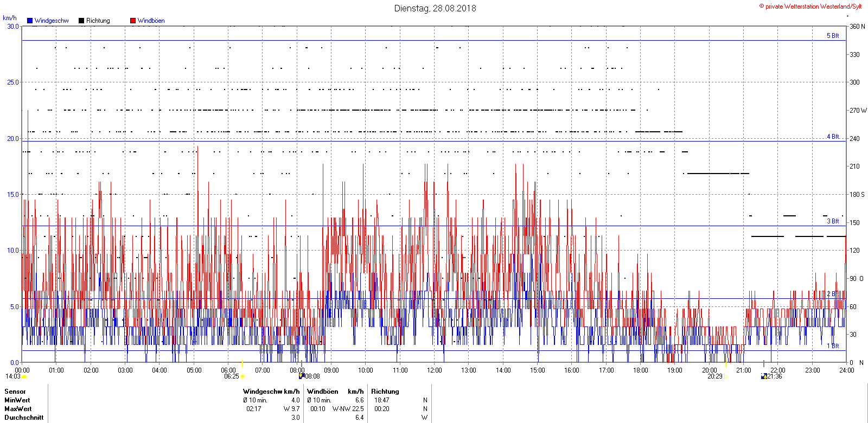Click the 'Richtung' table column header

click(385, 392)
